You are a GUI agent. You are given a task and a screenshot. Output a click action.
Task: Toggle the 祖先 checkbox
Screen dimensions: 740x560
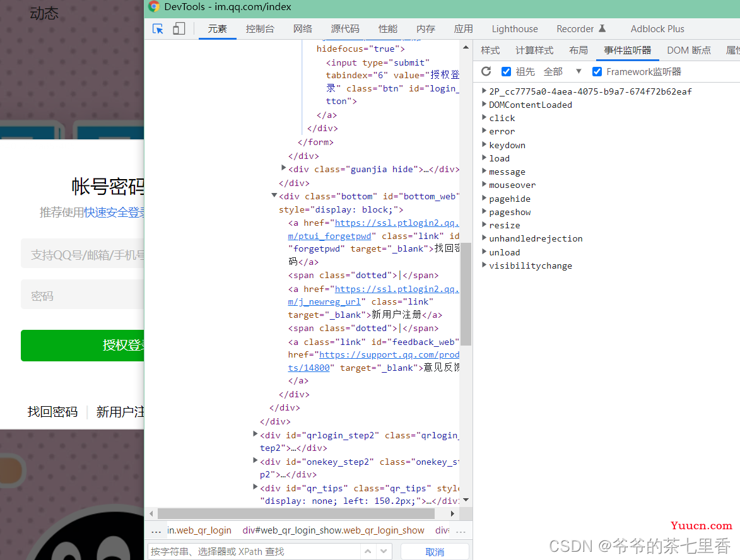pyautogui.click(x=506, y=71)
